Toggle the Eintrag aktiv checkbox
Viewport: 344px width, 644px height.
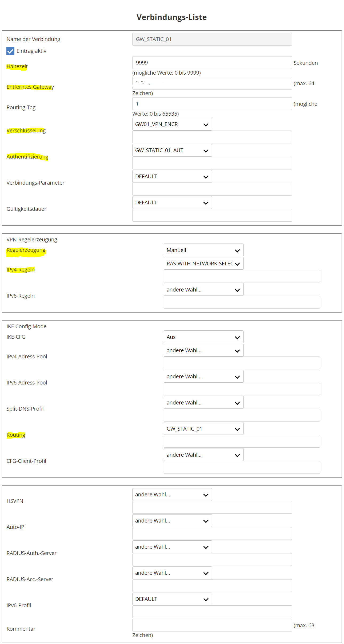pos(10,51)
